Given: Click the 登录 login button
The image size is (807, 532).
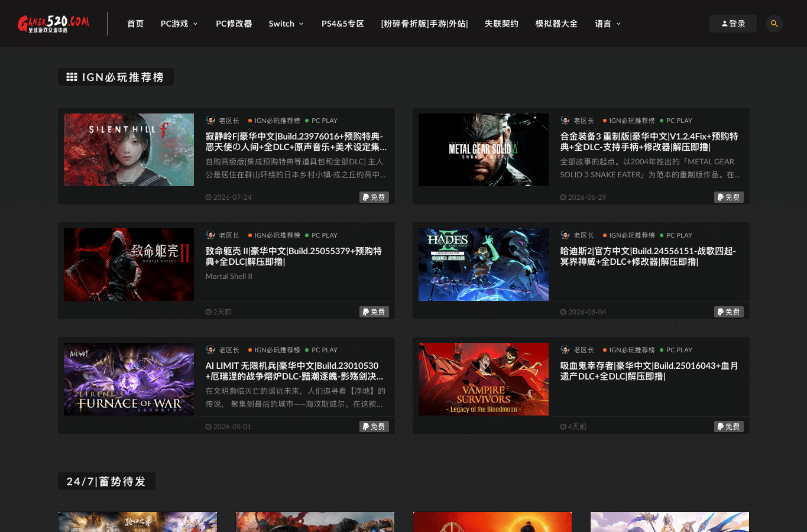Looking at the screenshot, I should [733, 24].
